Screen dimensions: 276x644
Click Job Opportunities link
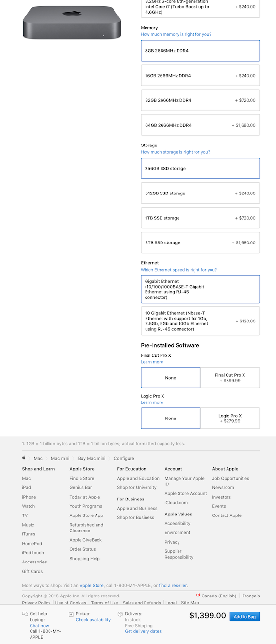[x=231, y=478]
